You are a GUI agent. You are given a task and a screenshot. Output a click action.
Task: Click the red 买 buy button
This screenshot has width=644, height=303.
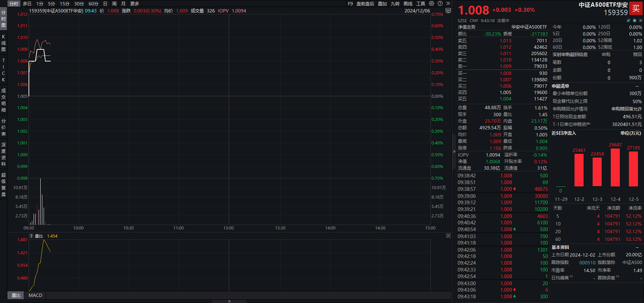point(636,9)
